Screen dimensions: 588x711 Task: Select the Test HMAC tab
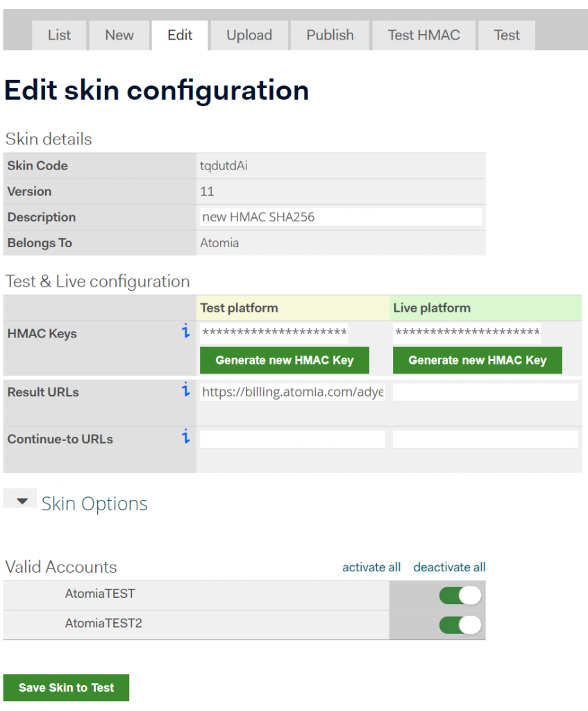[x=423, y=35]
